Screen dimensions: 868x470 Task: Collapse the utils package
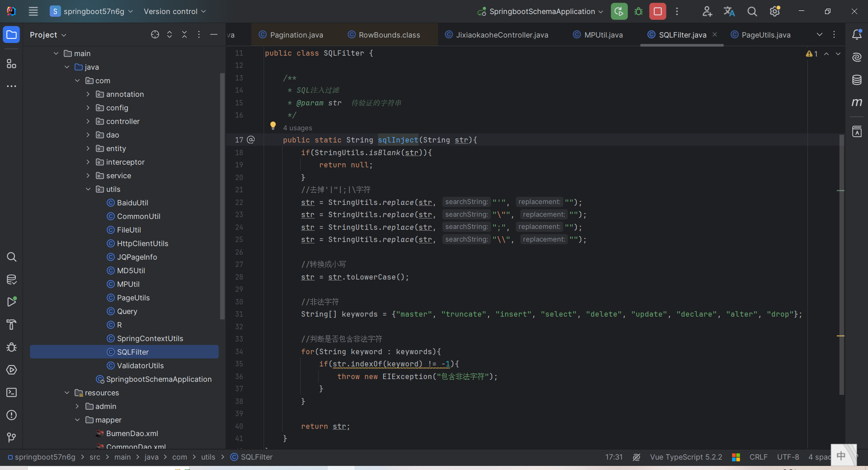point(88,189)
